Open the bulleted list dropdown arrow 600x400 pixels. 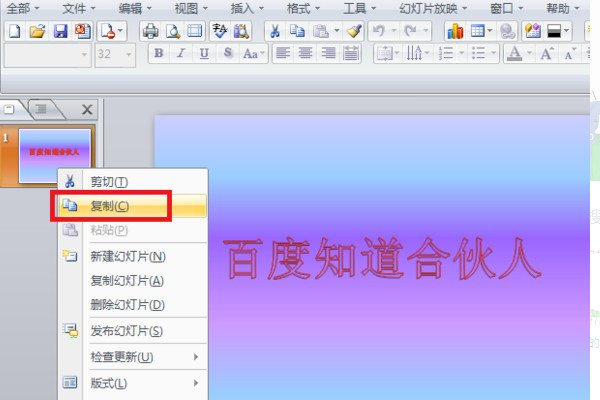click(494, 53)
